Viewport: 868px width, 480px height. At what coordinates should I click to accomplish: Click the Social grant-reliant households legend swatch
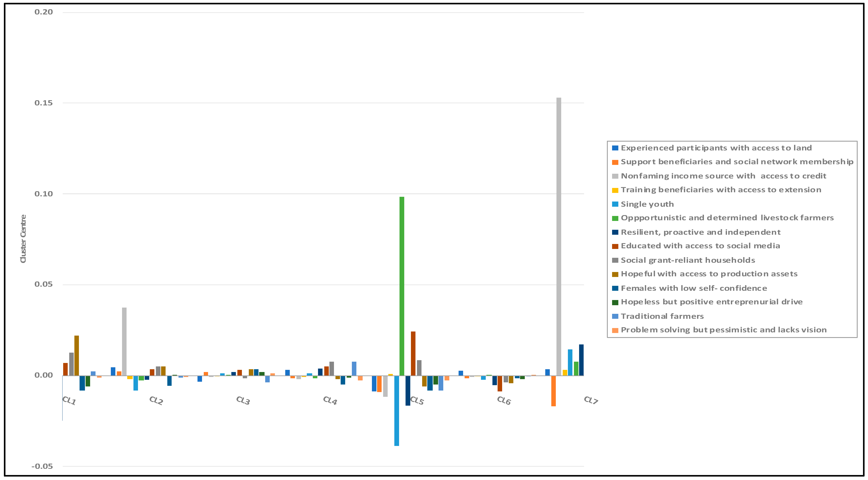click(x=615, y=260)
